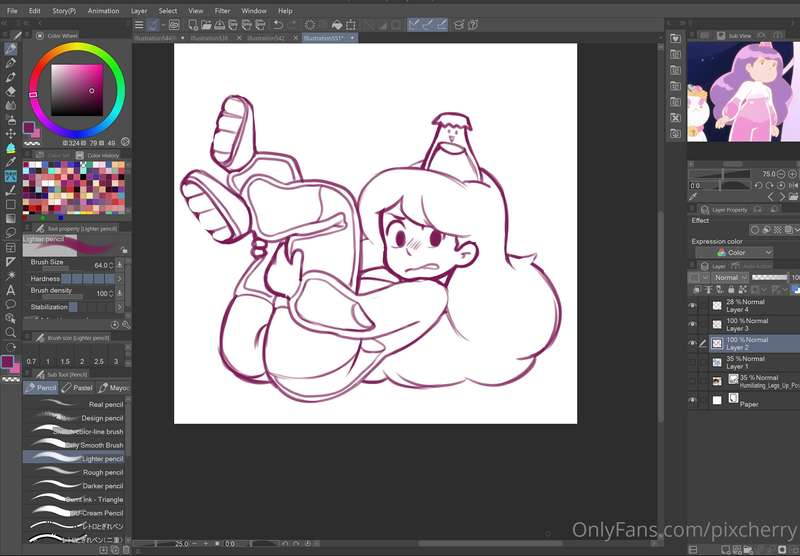Switch to the Pastel sub tool tab
Screen dimensions: 800x556
tap(77, 388)
